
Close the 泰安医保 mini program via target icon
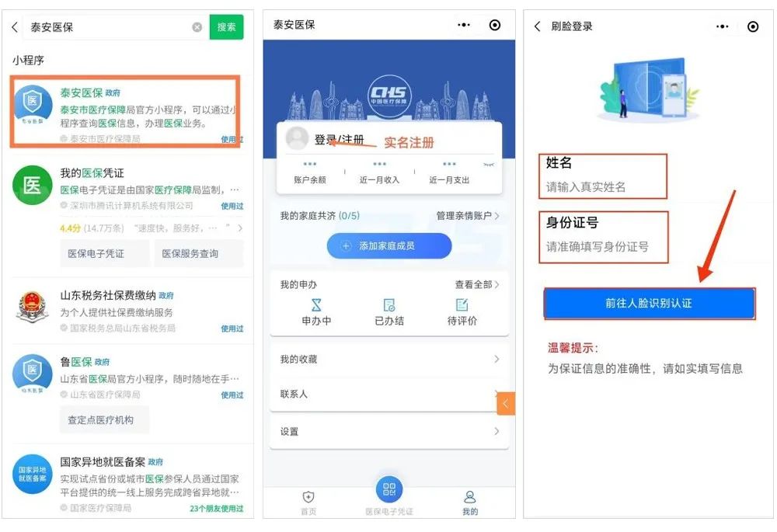pos(494,25)
